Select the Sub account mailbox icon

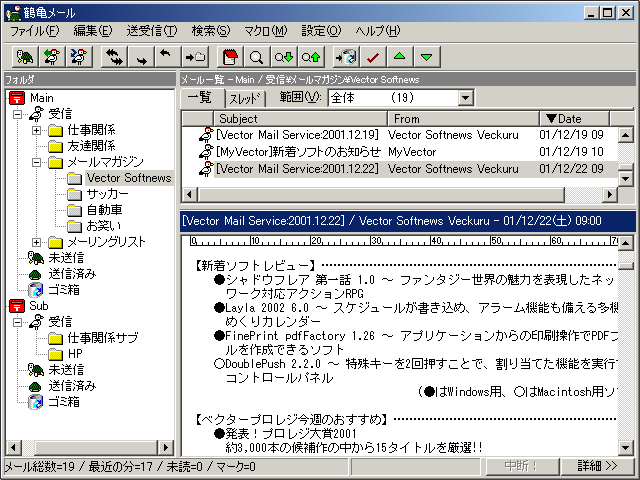[x=17, y=306]
